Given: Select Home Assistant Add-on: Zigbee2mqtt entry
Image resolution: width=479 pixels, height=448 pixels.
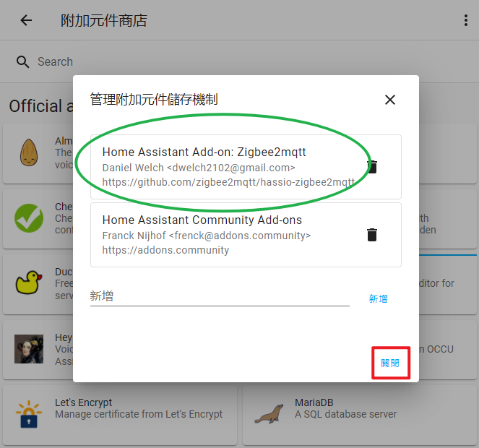Looking at the screenshot, I should pyautogui.click(x=246, y=167).
